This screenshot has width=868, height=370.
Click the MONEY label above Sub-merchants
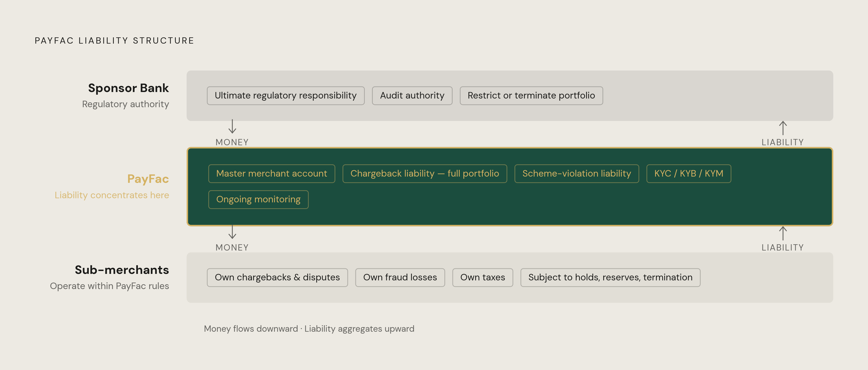[232, 248]
